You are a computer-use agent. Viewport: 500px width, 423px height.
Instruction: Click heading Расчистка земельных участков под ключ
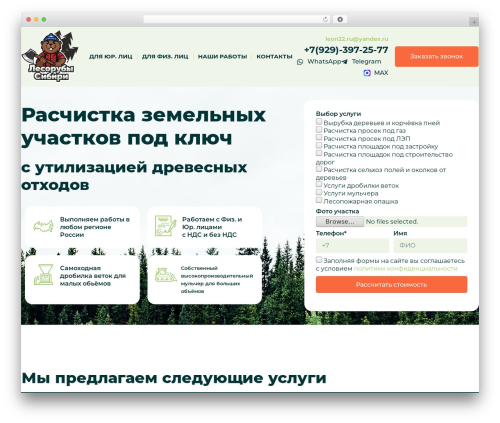tap(144, 127)
